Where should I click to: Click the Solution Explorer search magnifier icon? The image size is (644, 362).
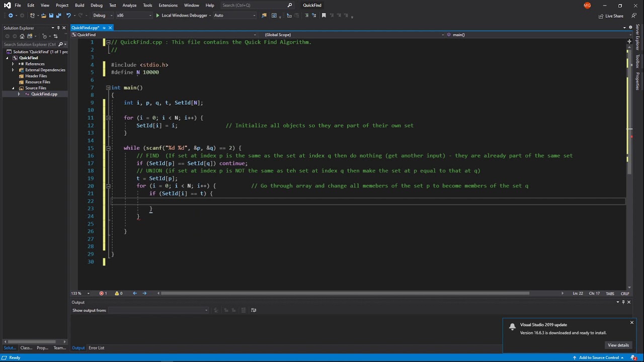tap(60, 44)
